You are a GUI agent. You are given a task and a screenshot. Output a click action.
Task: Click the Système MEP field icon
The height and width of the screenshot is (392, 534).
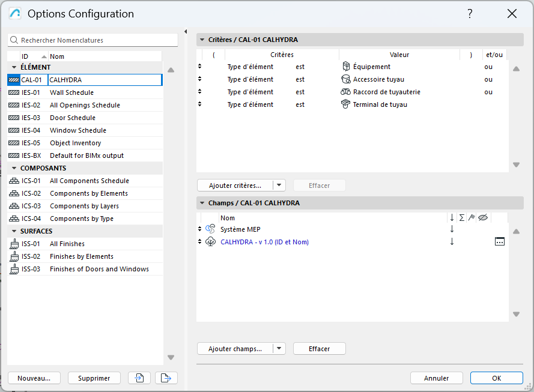coord(210,229)
